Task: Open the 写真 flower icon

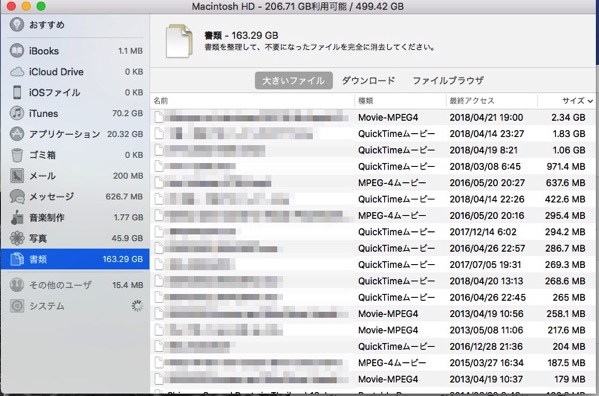Action: [x=17, y=238]
